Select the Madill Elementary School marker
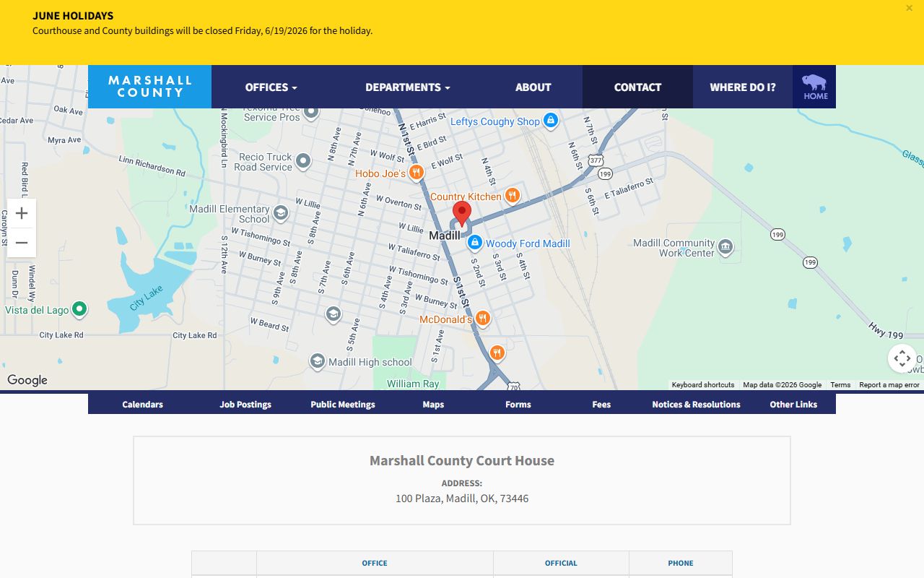Screen dimensions: 924x578 click(x=281, y=212)
